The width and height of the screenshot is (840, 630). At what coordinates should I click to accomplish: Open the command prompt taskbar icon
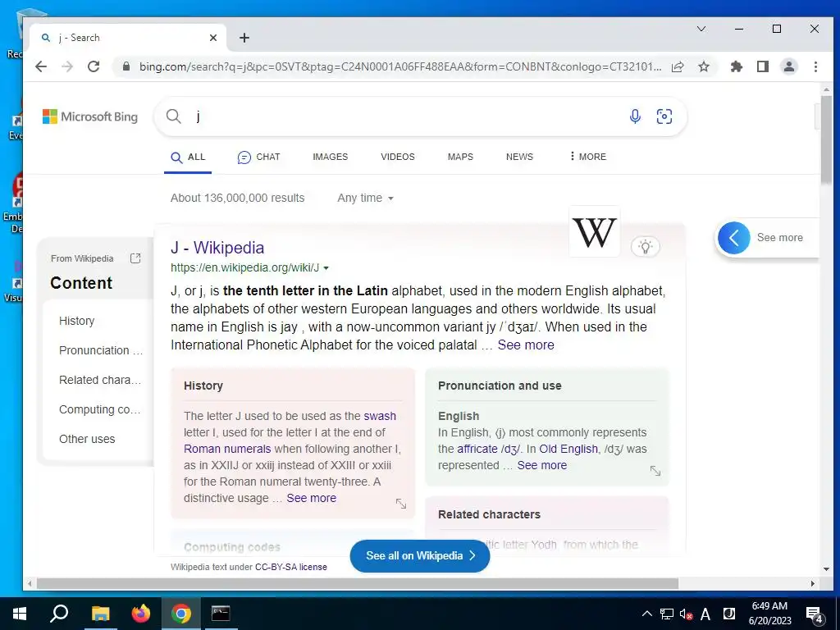(220, 614)
